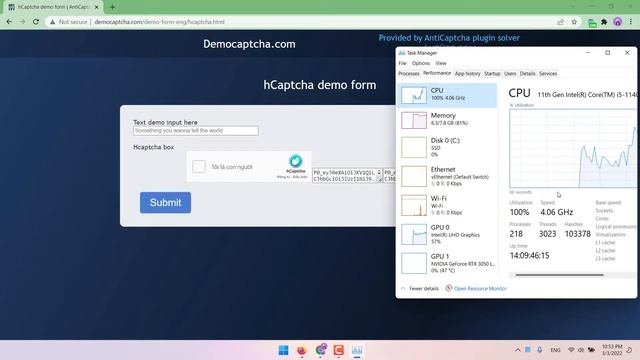This screenshot has width=640, height=360.
Task: Open the clock showing 10:53 PM
Action: (x=611, y=350)
